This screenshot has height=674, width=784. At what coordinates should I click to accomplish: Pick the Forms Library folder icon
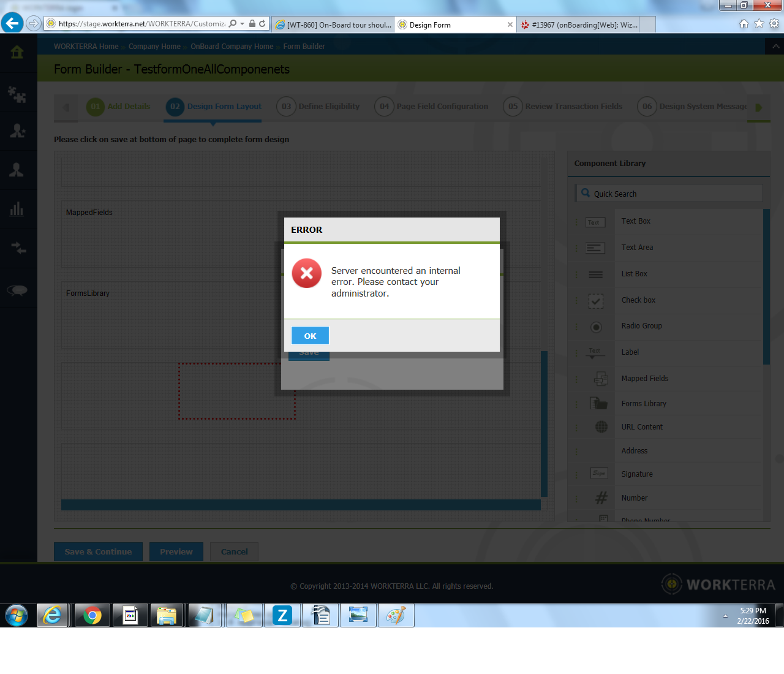click(x=598, y=403)
